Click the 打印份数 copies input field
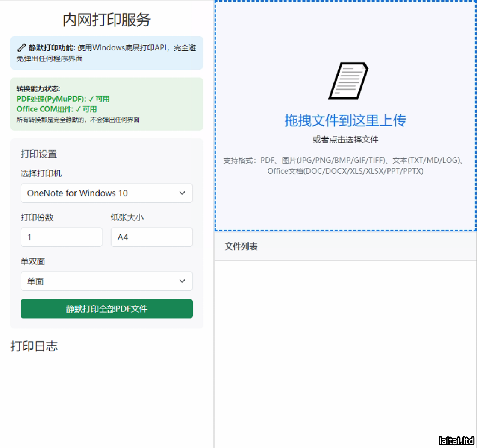477x448 pixels. click(x=62, y=237)
